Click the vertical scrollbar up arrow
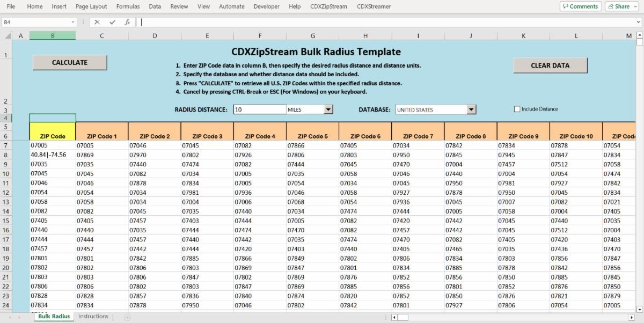The height and width of the screenshot is (323, 644). 639,35
